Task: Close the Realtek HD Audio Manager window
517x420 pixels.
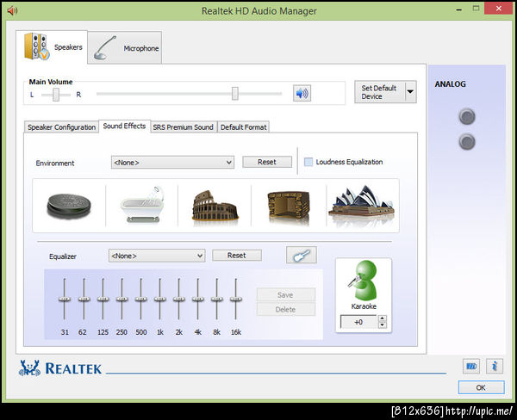Action: tap(499, 9)
